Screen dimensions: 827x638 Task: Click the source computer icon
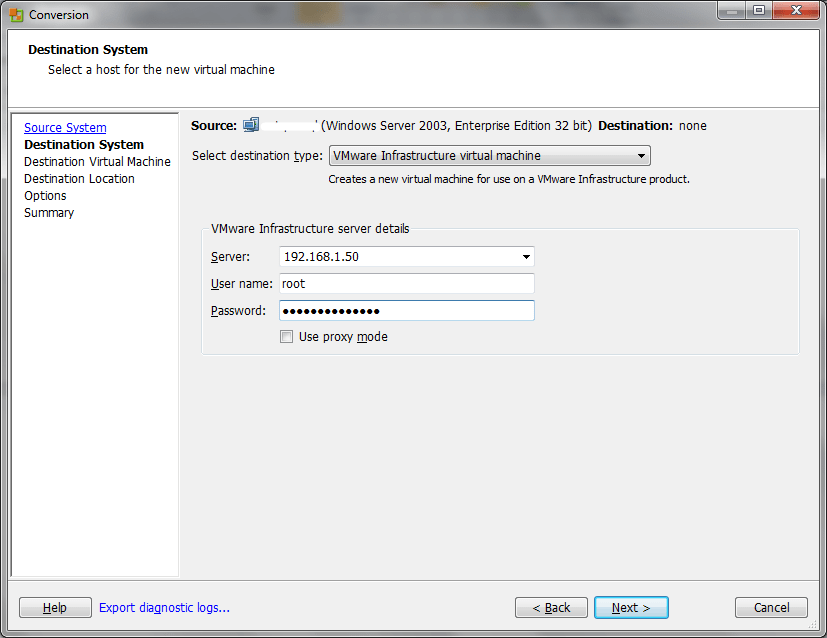click(x=251, y=125)
